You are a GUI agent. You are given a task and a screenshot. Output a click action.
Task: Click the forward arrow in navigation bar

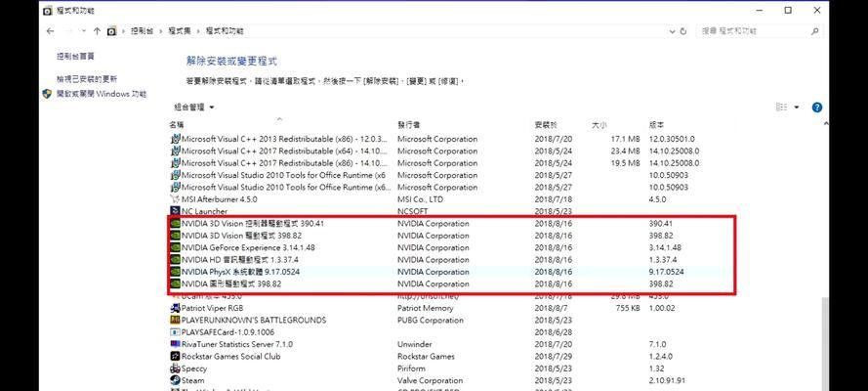[x=69, y=31]
